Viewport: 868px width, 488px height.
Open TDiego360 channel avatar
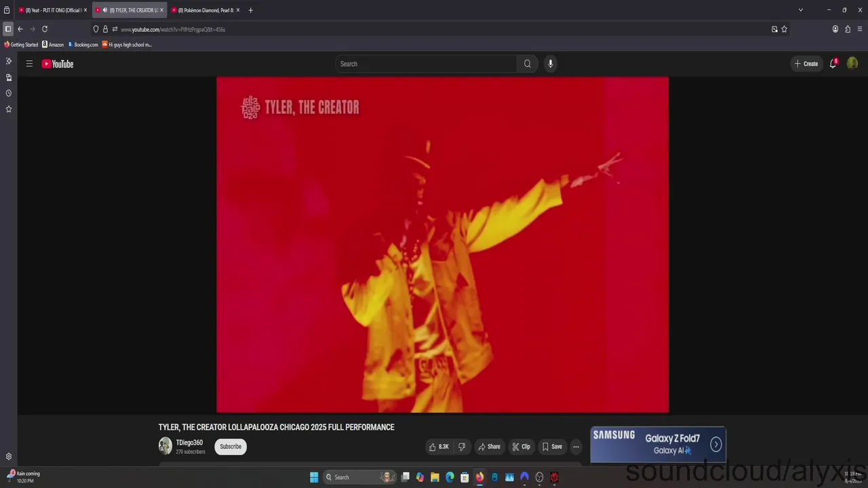tap(165, 446)
